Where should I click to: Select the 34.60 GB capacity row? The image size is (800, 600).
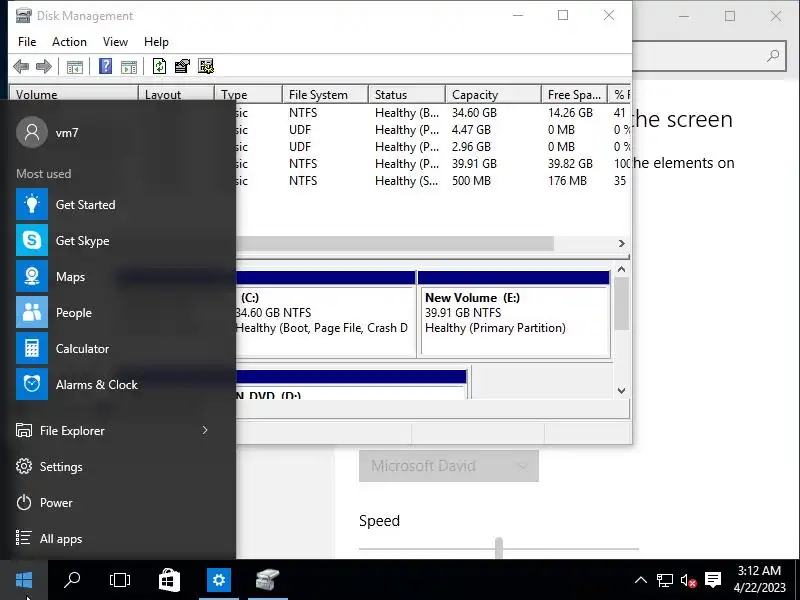[x=433, y=113]
